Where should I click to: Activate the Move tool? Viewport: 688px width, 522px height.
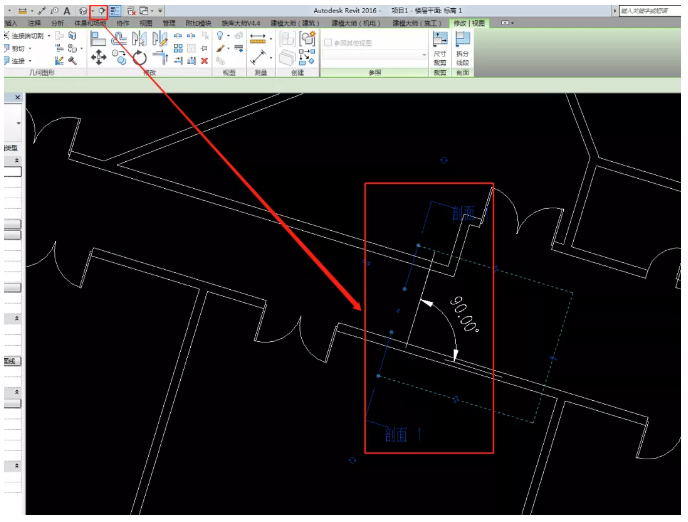98,57
